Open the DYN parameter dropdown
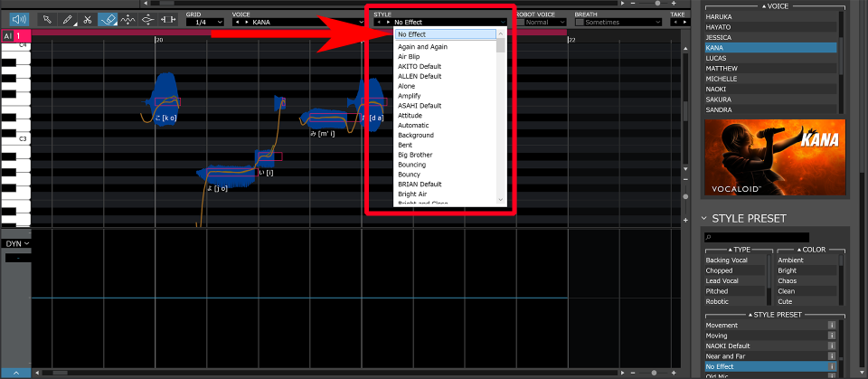 point(18,243)
